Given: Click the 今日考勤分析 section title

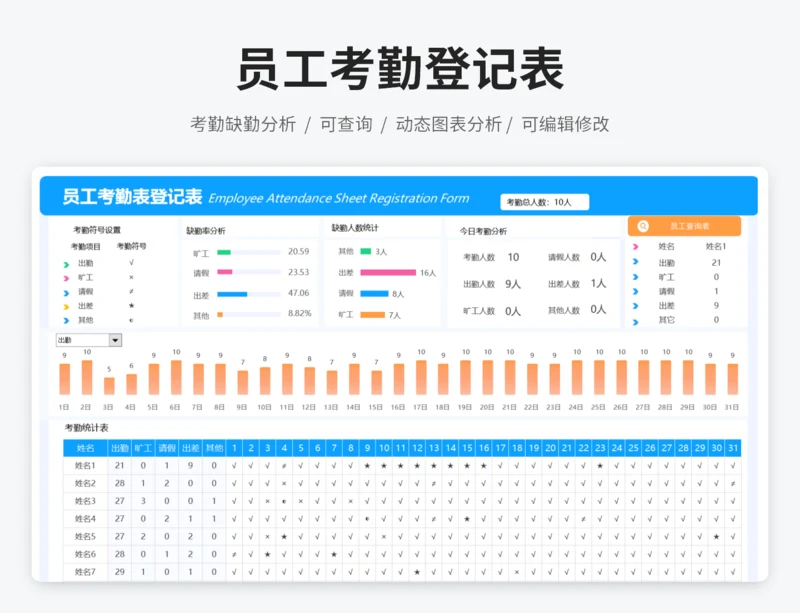Looking at the screenshot, I should 483,231.
